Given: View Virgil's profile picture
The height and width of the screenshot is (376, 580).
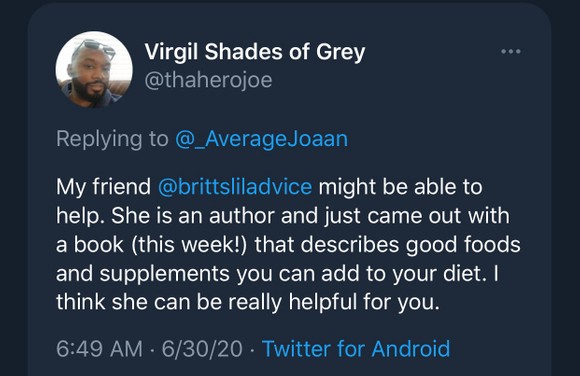Looking at the screenshot, I should [x=94, y=70].
